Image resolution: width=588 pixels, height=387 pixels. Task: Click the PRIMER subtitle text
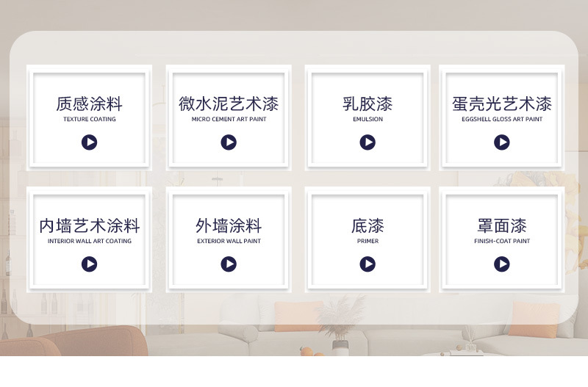pyautogui.click(x=367, y=241)
